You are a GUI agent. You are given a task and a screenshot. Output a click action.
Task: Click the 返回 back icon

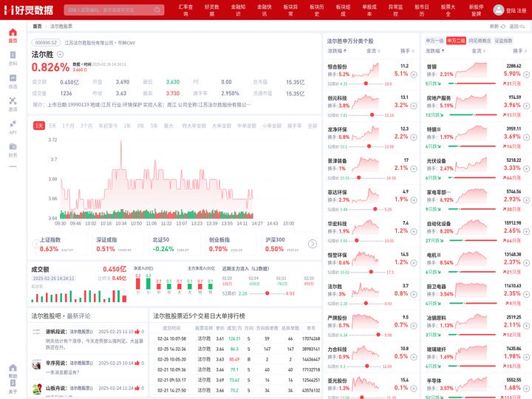[x=522, y=26]
